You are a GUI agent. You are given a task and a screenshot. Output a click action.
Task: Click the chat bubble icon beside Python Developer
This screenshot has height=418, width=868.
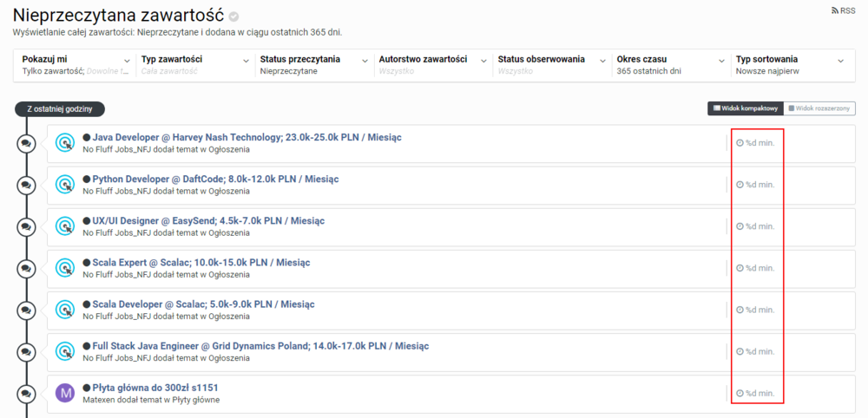click(25, 186)
